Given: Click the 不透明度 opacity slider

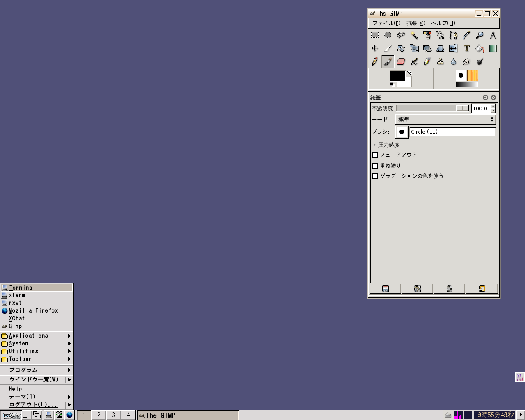Looking at the screenshot, I should 432,108.
